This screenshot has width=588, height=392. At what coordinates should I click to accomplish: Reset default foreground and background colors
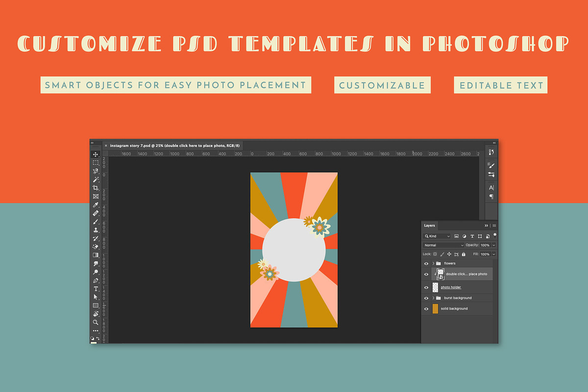click(93, 338)
